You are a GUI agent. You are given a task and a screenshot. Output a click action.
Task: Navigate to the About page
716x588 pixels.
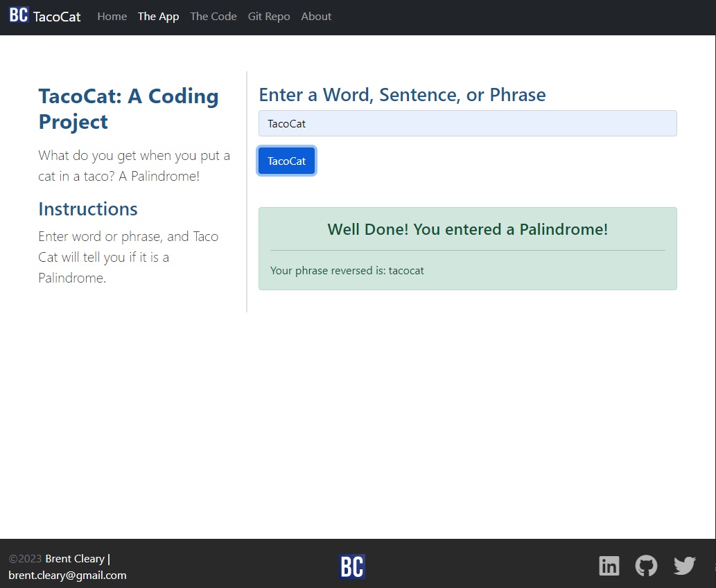[x=316, y=17]
